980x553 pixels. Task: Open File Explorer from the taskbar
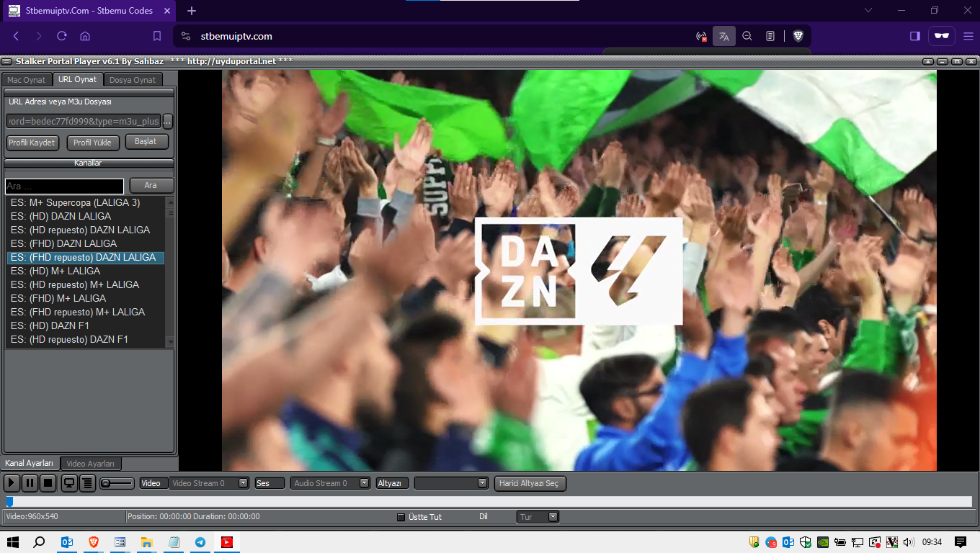tap(146, 542)
